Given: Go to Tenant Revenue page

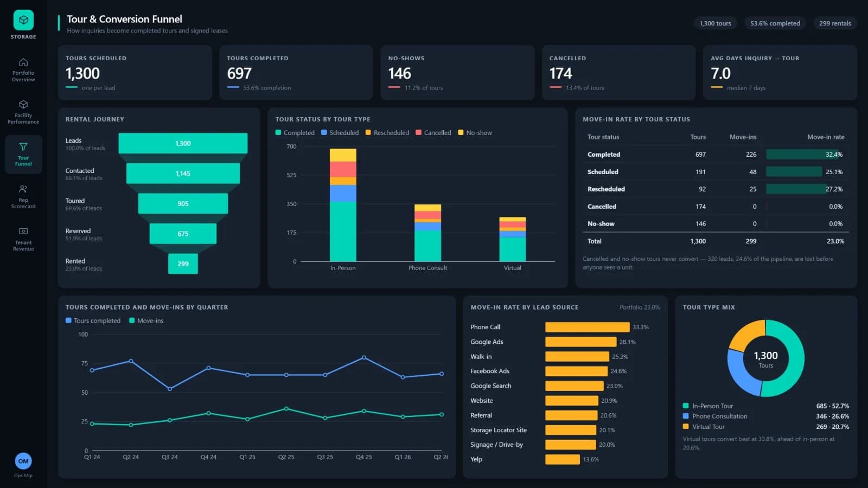Looking at the screenshot, I should (x=23, y=239).
